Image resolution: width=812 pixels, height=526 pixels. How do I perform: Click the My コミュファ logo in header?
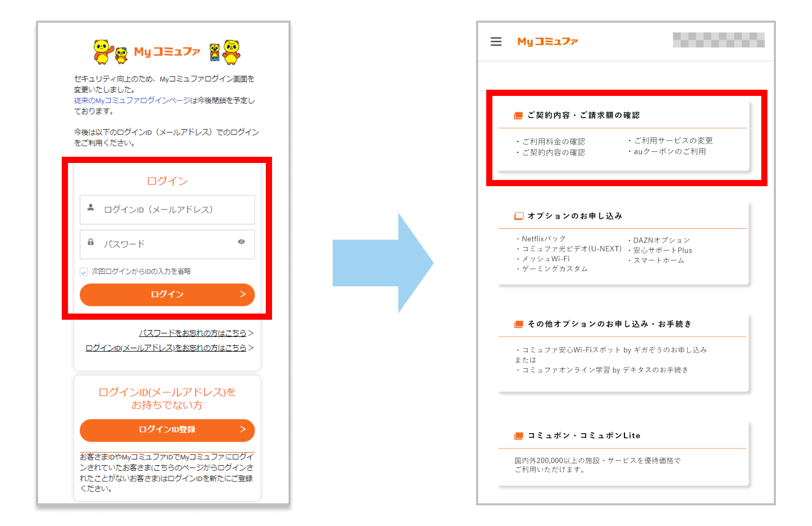pyautogui.click(x=547, y=41)
